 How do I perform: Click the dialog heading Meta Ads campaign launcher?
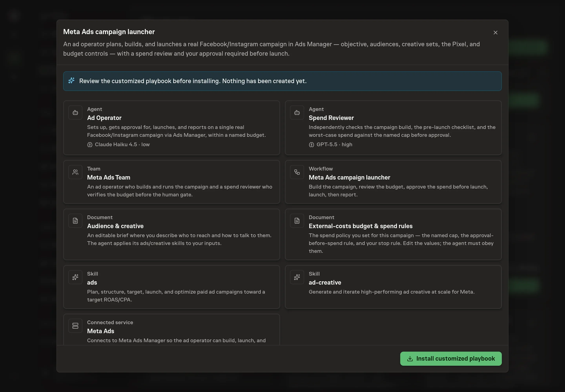coord(109,32)
